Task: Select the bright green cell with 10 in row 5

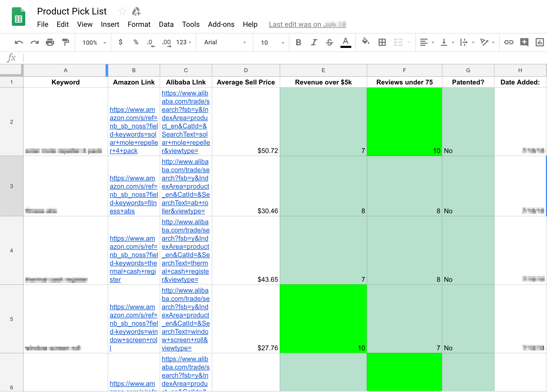Action: point(323,319)
